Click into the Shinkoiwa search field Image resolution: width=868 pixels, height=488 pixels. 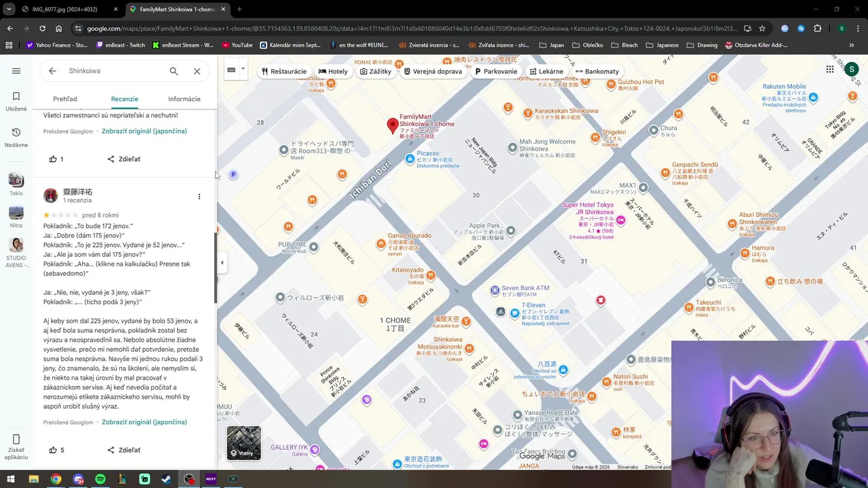114,70
